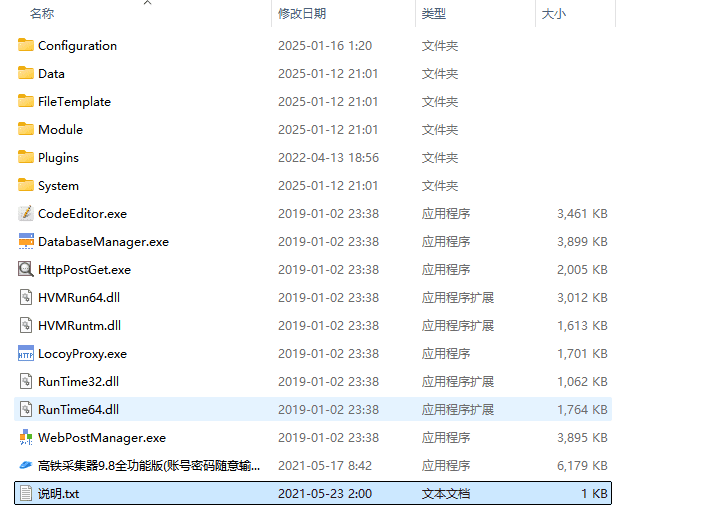Click the 文本文档 type label

click(446, 494)
